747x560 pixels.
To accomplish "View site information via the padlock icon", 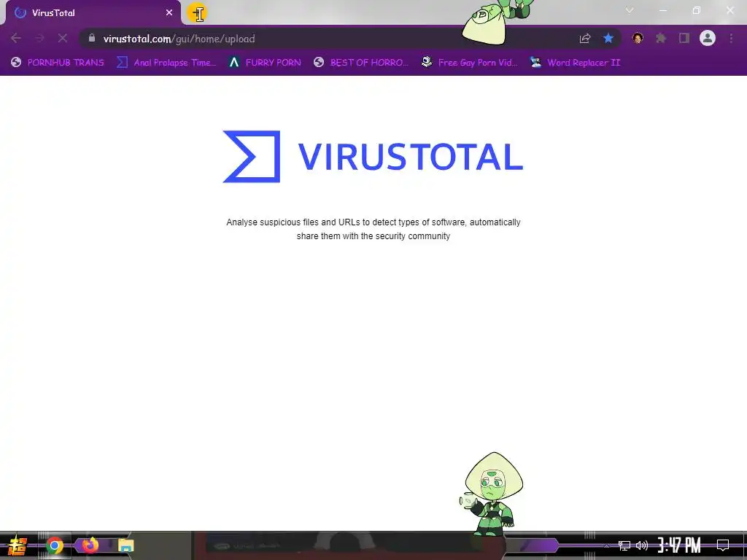I will point(92,38).
